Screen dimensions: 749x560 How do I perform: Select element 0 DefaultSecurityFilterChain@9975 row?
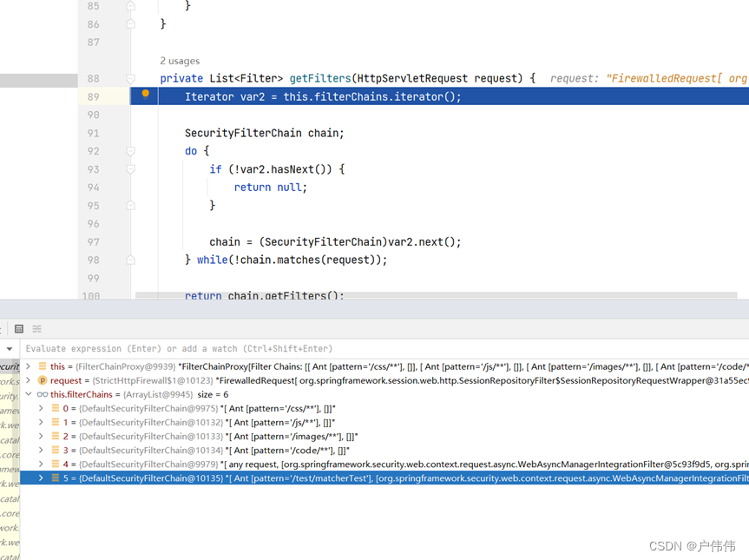[384, 408]
